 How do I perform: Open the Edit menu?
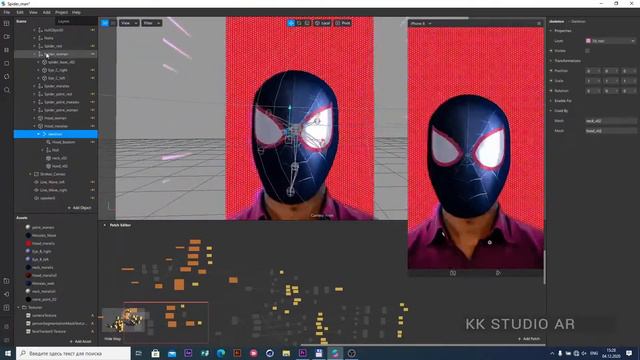(20, 12)
